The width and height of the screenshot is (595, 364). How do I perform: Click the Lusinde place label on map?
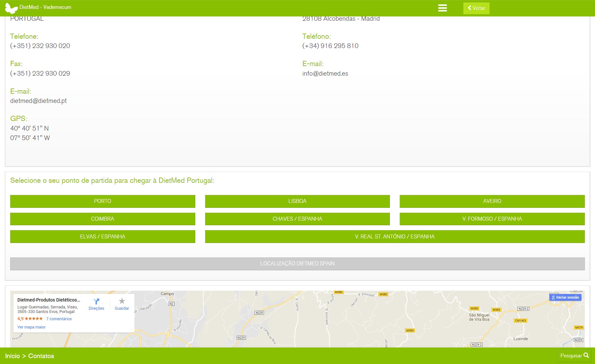pos(521,339)
